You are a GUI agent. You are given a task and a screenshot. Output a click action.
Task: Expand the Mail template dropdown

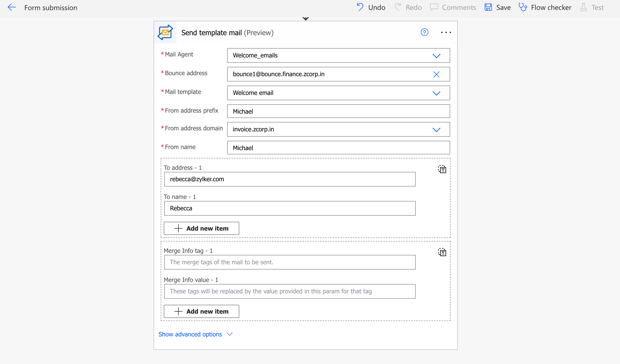[x=436, y=93]
